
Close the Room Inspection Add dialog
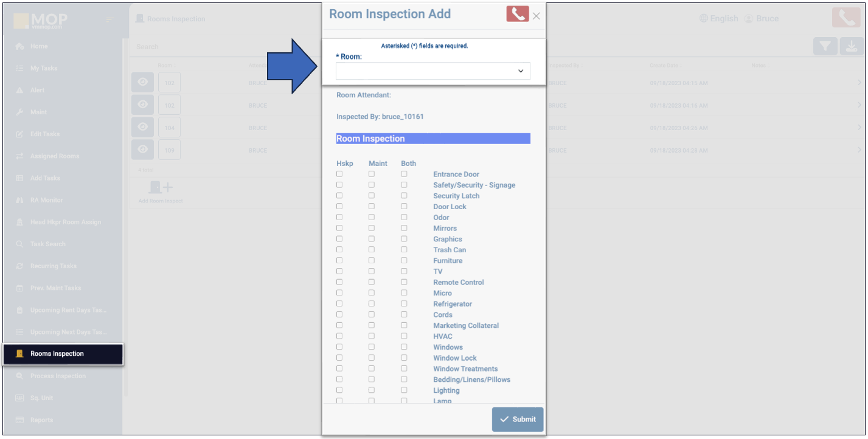536,16
